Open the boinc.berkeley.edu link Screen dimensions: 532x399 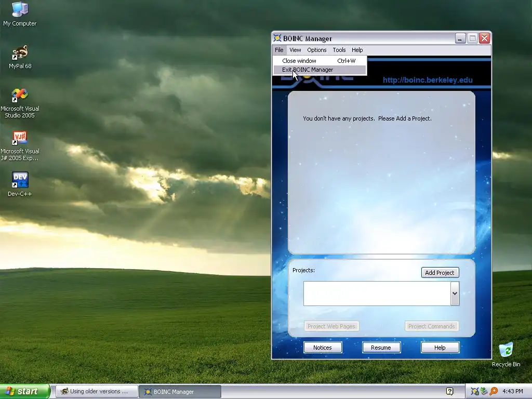428,80
